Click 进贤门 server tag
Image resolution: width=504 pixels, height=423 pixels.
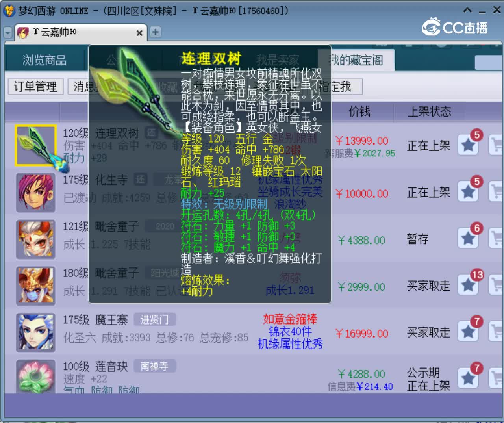point(154,319)
